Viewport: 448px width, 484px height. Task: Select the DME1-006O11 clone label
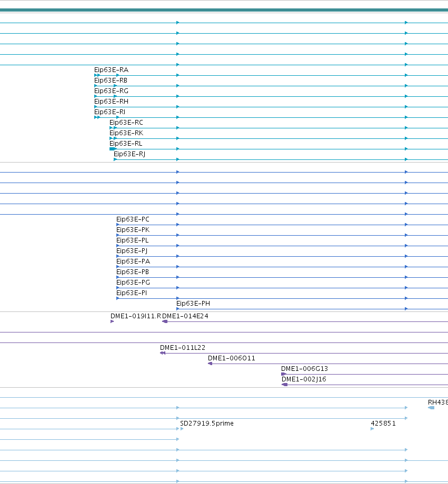coord(232,358)
